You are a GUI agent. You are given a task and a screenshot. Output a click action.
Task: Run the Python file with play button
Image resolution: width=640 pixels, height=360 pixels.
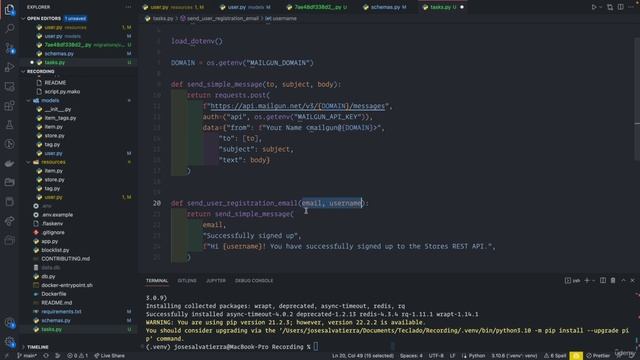pyautogui.click(x=594, y=7)
